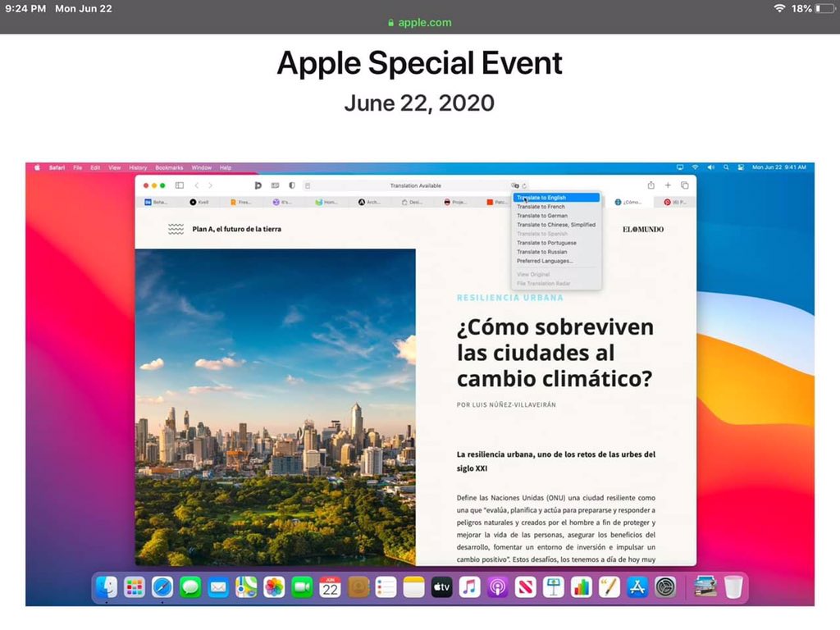Choose Translate to Russian
This screenshot has width=840, height=630.
[x=556, y=252]
